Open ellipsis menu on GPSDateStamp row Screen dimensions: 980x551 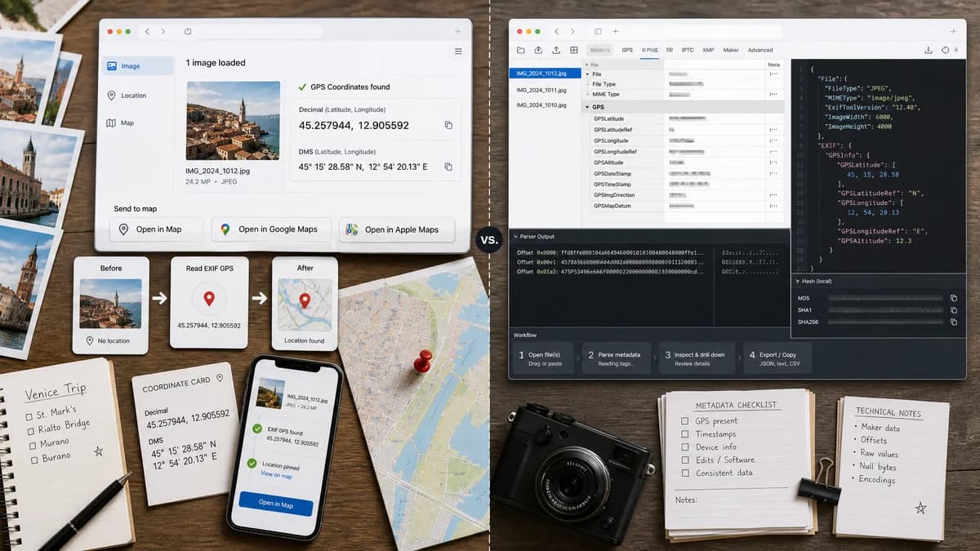pos(773,174)
